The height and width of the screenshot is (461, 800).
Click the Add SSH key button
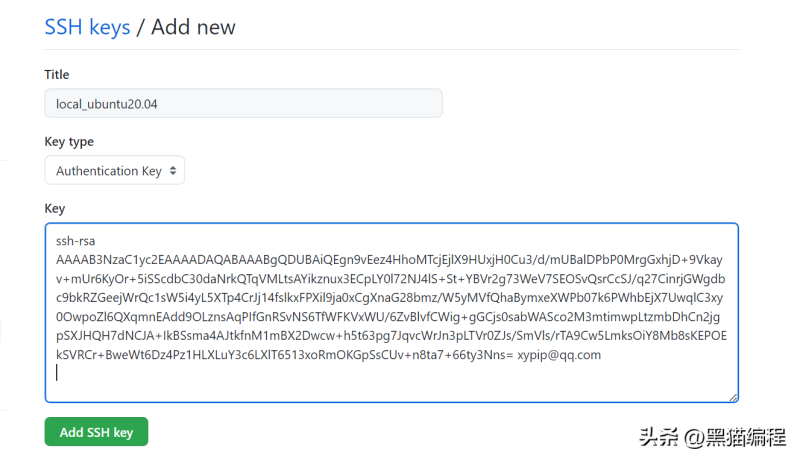(96, 432)
